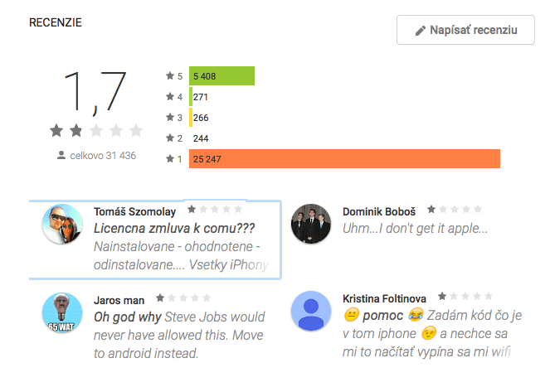This screenshot has height=392, width=550.
Task: Click the star icon next to rating 5
Action: [x=170, y=75]
